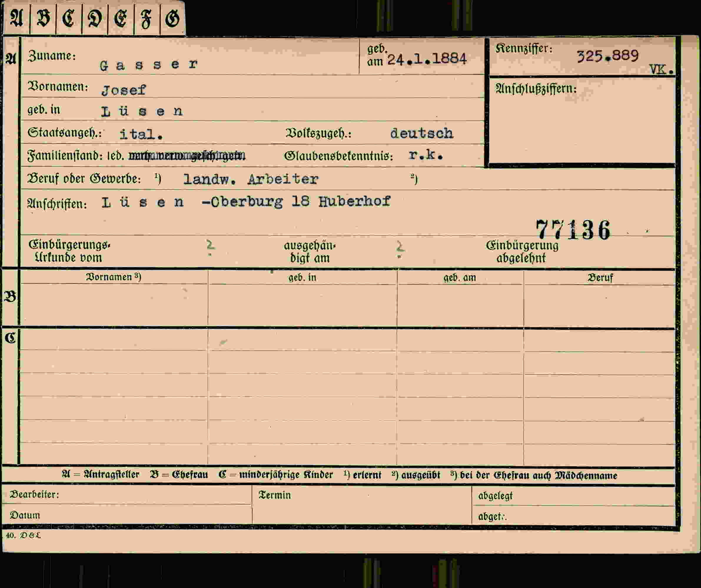Click the '40. D&L' printer mark

tap(23, 536)
